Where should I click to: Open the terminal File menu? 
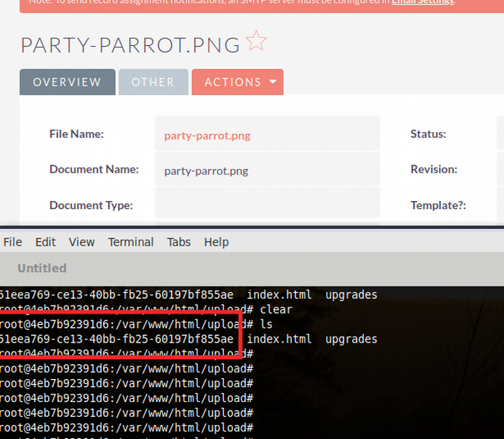[13, 242]
